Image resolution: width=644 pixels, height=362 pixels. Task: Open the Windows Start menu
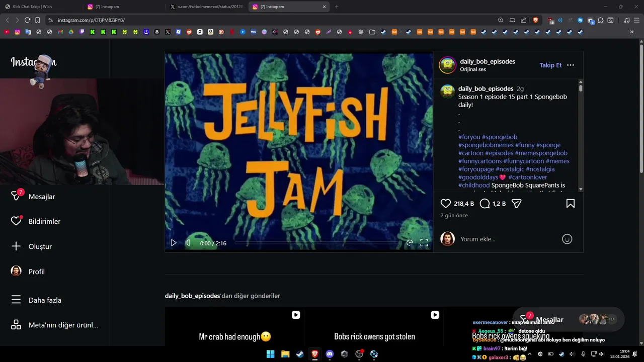point(270,354)
